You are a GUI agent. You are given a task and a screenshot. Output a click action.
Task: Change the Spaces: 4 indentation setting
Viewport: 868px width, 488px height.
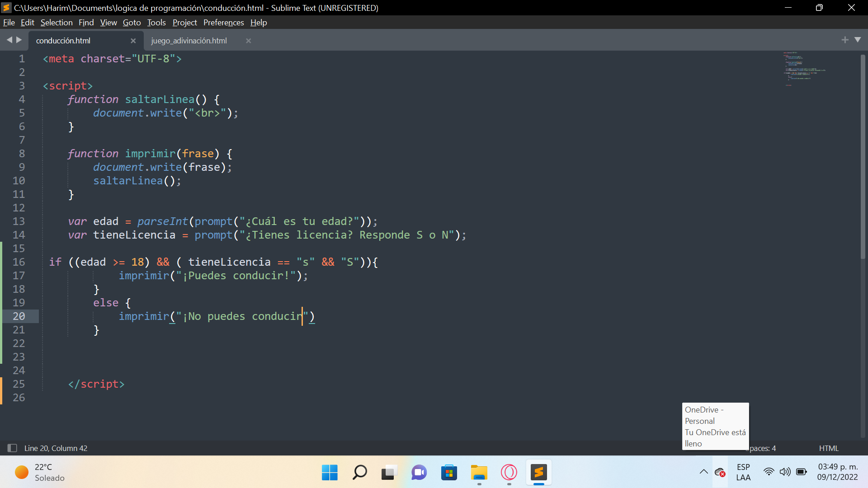762,448
